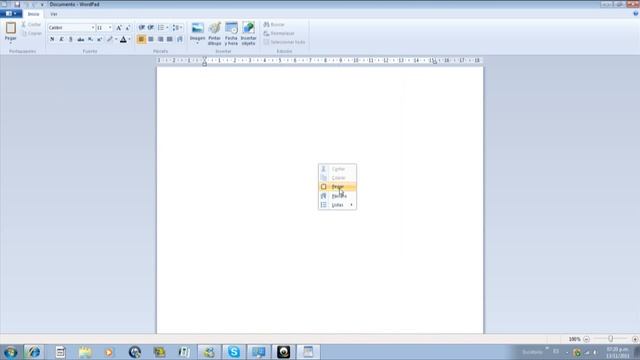This screenshot has width=640, height=360.
Task: Open the list style dropdown arrow
Action: (x=167, y=27)
